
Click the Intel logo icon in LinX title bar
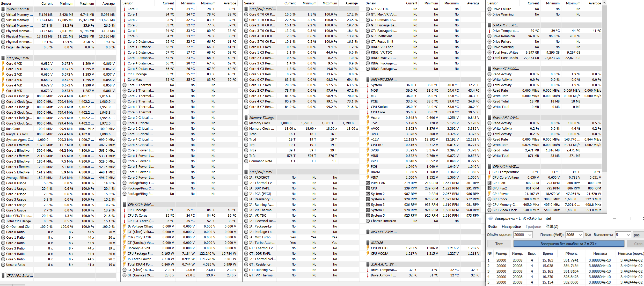tap(490, 218)
